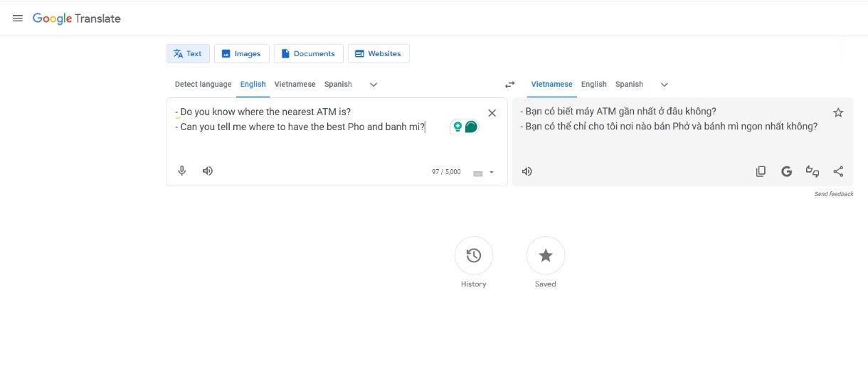Click the rate this translation icon
This screenshot has height=391, width=868.
pos(812,171)
